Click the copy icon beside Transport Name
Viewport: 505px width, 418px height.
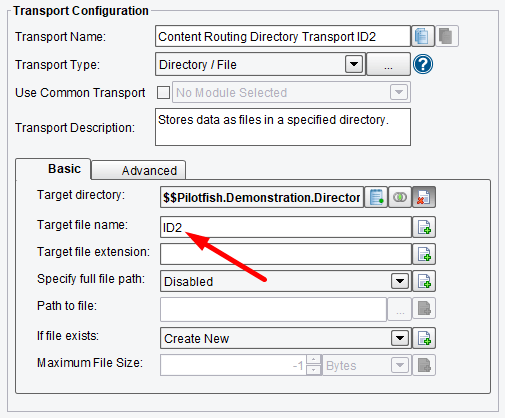pyautogui.click(x=423, y=36)
